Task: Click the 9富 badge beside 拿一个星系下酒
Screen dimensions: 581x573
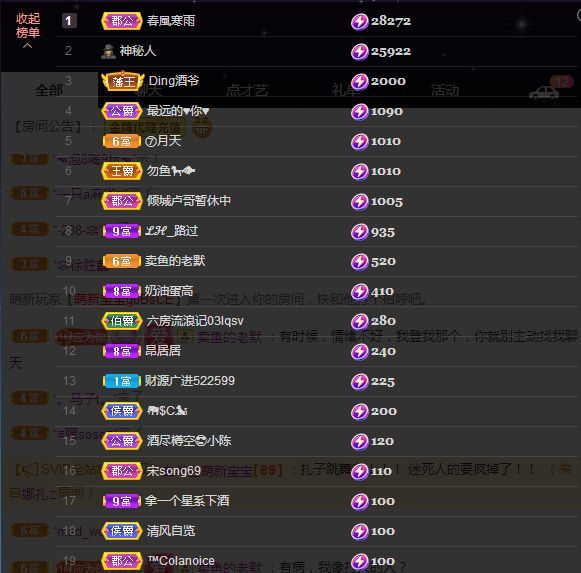Action: pyautogui.click(x=122, y=501)
